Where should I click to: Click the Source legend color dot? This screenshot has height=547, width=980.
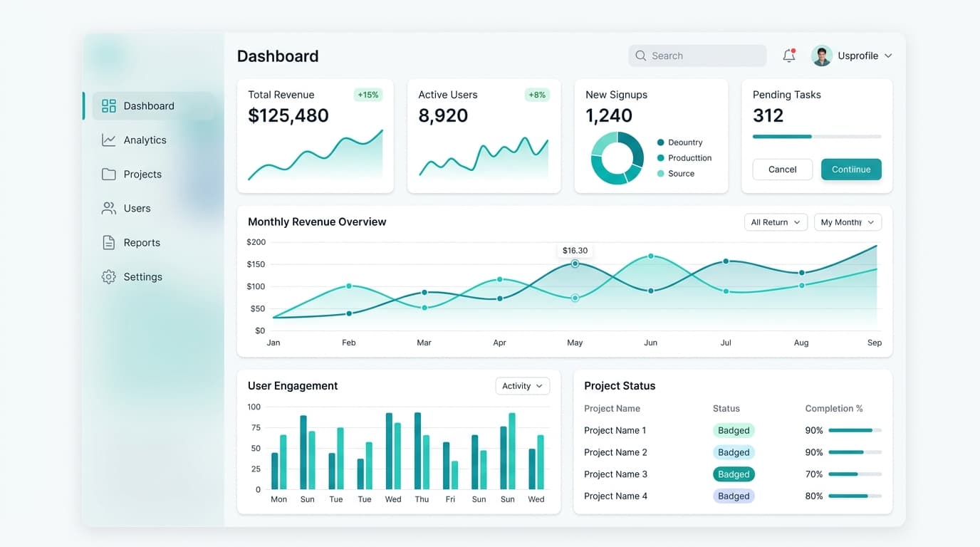(660, 174)
